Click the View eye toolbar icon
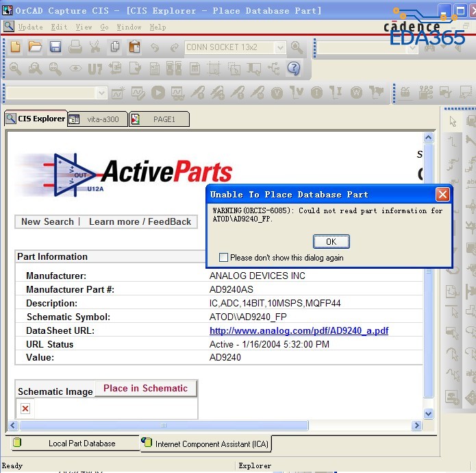Image resolution: width=476 pixels, height=473 pixels. click(x=75, y=69)
